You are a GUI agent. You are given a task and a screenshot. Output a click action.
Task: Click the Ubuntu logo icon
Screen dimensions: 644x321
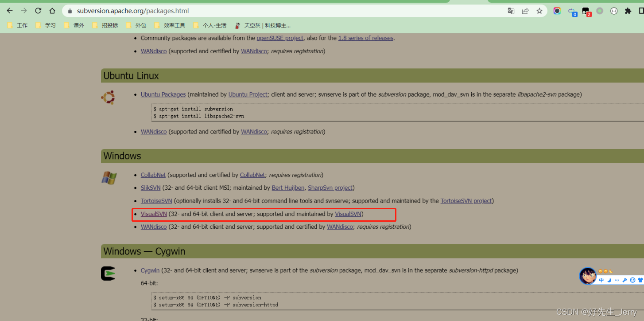[108, 97]
